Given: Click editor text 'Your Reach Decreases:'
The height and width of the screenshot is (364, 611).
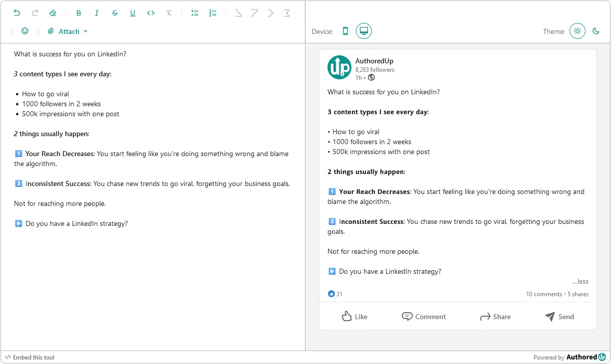Looking at the screenshot, I should point(60,154).
